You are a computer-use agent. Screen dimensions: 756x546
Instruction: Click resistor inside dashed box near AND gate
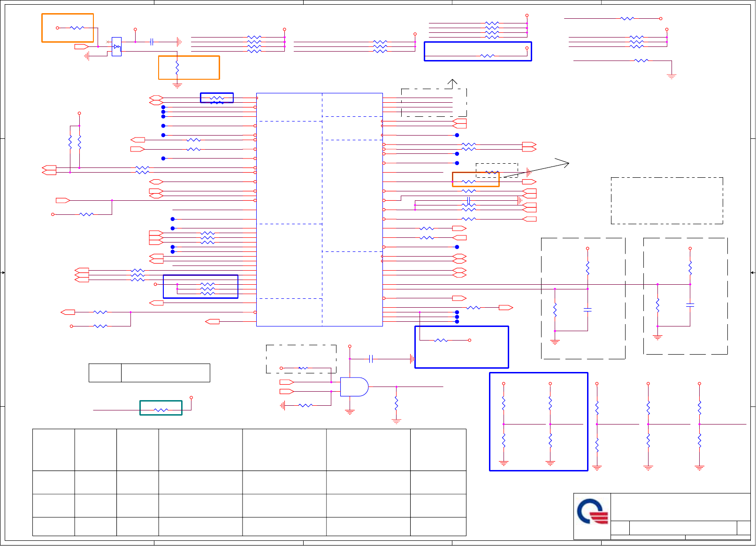click(x=303, y=368)
